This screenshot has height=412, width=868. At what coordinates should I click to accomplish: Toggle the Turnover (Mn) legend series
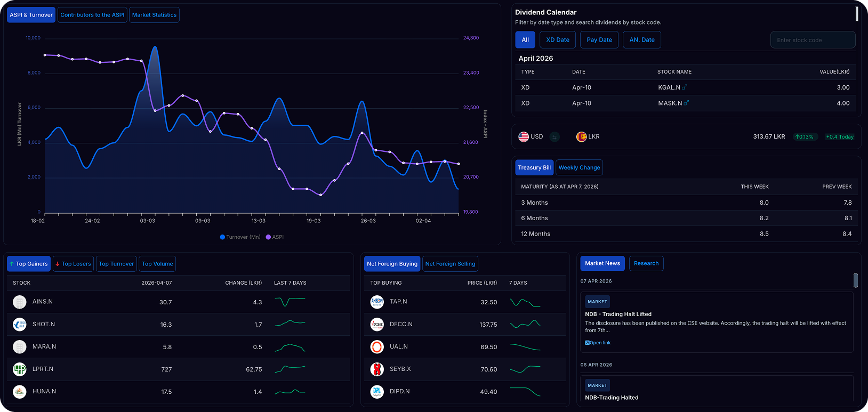click(x=240, y=237)
